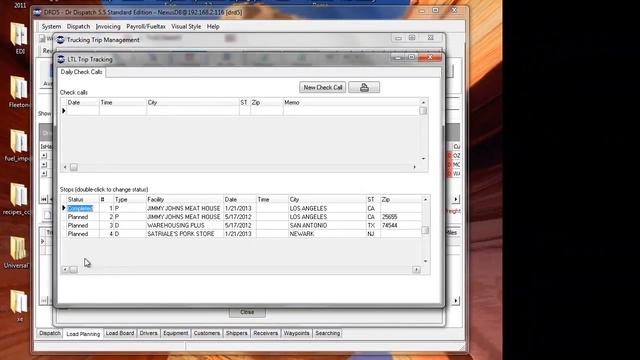Viewport: 640px width, 360px height.
Task: Click scroll-up arrow of Stops vertical scrollbar
Action: coord(425,200)
